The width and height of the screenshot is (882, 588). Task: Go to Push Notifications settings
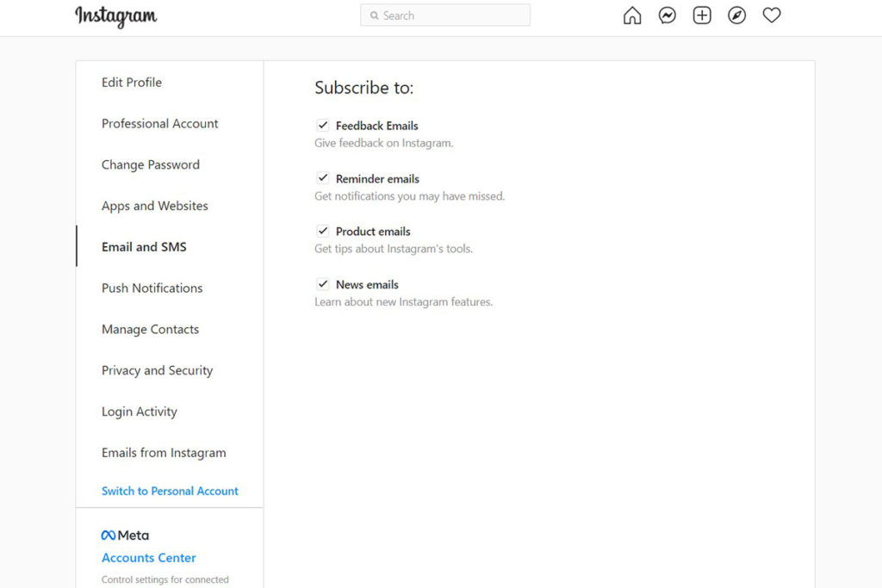[152, 288]
